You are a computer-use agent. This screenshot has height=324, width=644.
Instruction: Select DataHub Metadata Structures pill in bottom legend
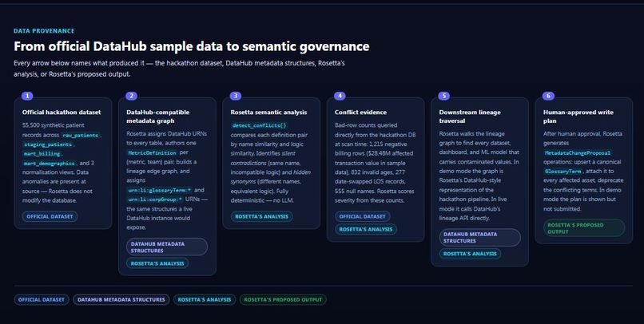click(x=121, y=300)
